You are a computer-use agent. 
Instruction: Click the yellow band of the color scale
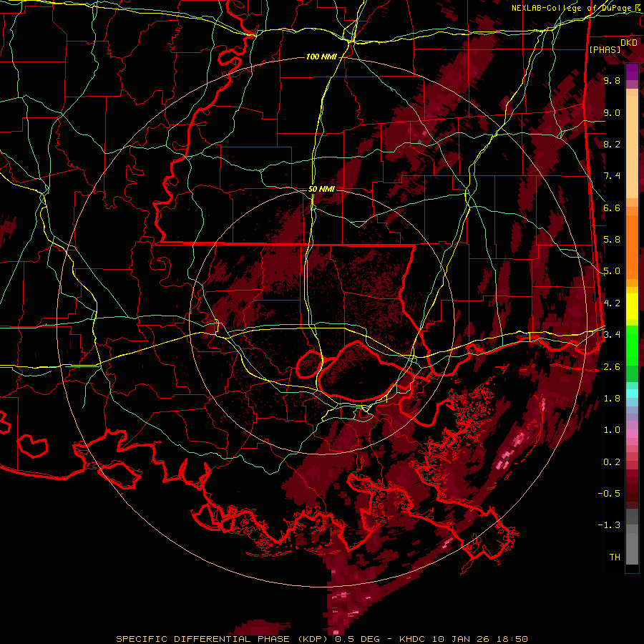(632, 306)
